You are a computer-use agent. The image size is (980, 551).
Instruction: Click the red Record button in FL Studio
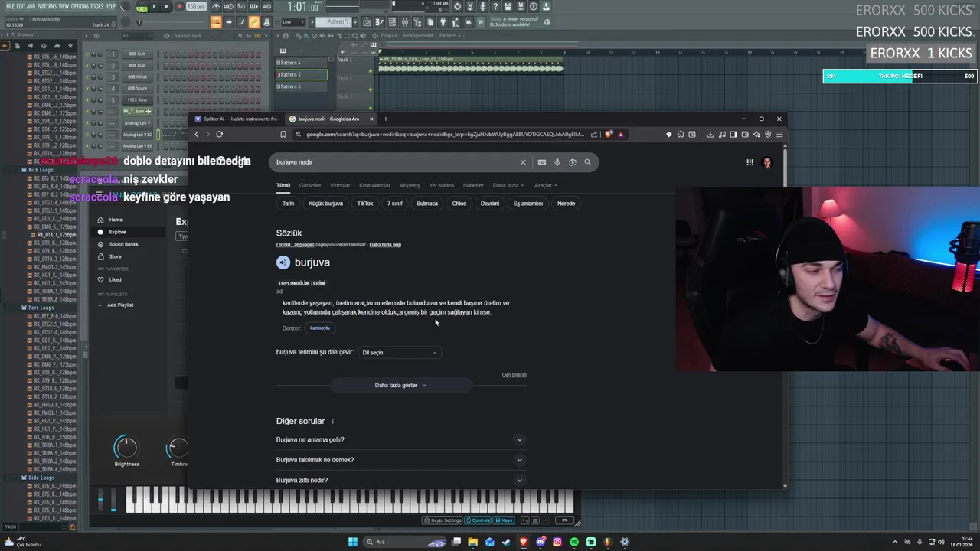180,6
